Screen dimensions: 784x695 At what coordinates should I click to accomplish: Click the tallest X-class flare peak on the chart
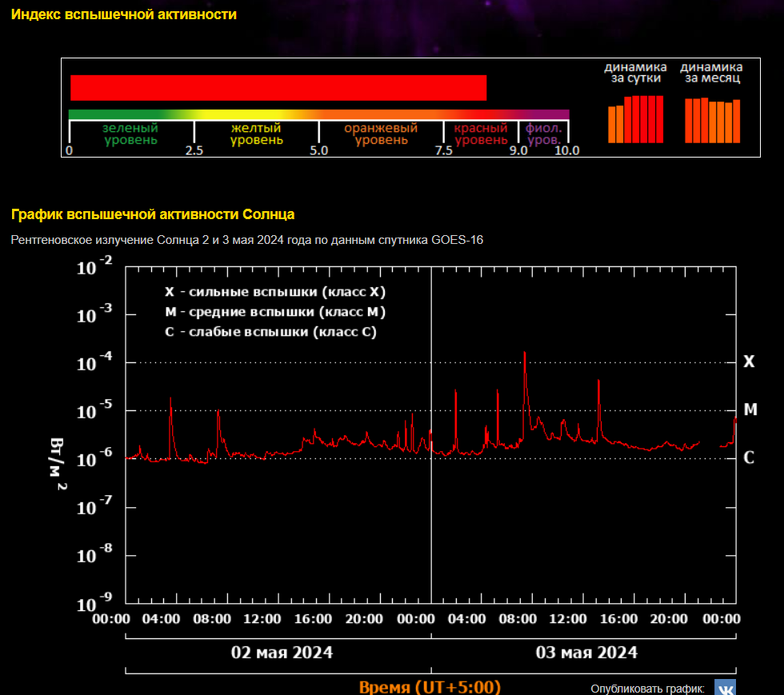(x=525, y=353)
